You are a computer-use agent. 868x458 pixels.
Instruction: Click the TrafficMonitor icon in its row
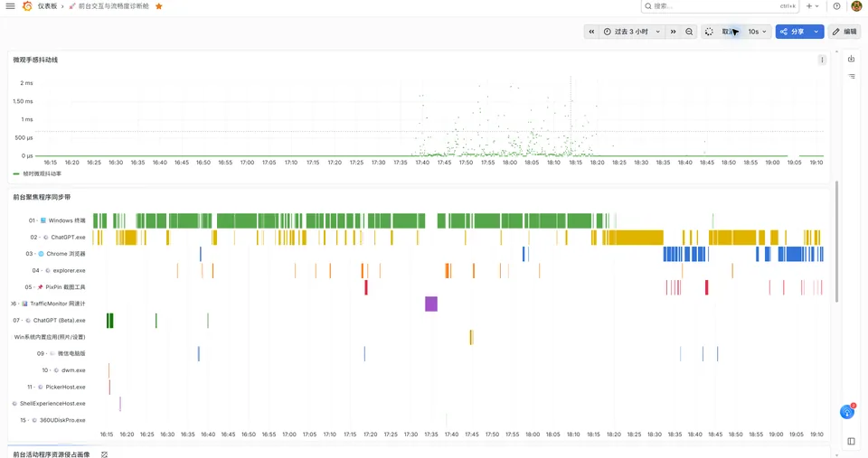24,304
